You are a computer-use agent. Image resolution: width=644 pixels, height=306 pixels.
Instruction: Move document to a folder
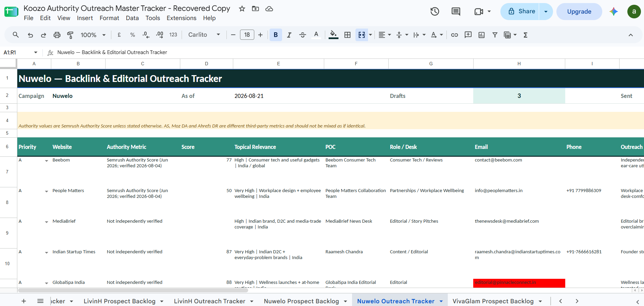(x=256, y=8)
